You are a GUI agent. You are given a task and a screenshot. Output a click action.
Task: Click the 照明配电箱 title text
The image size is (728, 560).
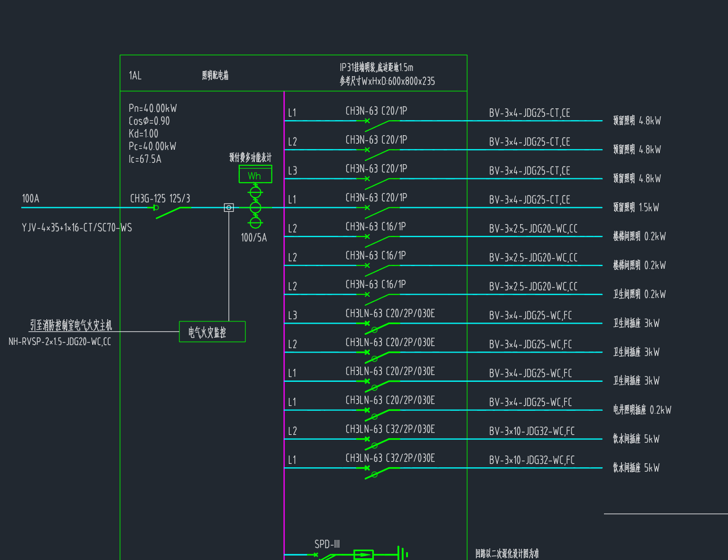tap(215, 75)
